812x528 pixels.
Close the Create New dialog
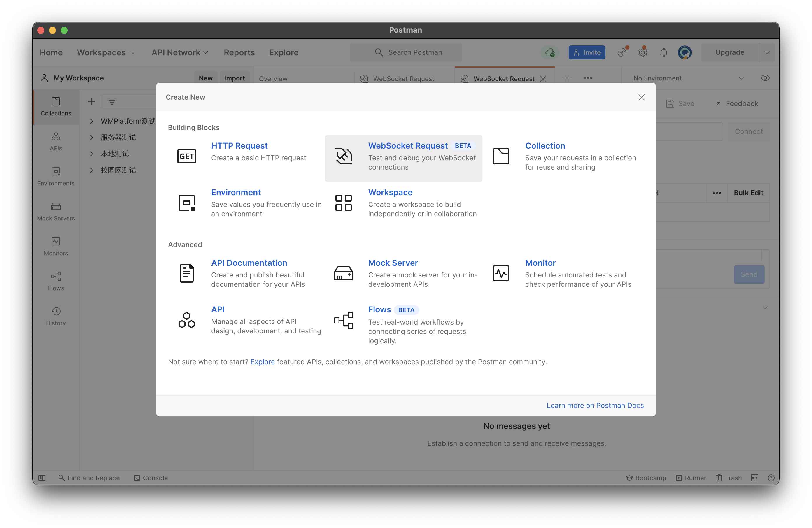641,98
